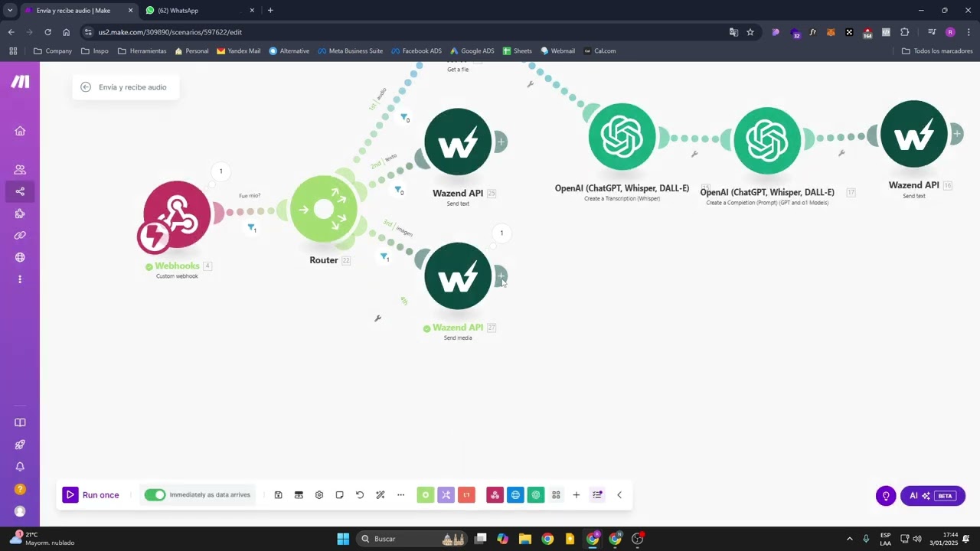Collapse the bottom toolbar with the chevron
This screenshot has width=980, height=551.
click(619, 495)
